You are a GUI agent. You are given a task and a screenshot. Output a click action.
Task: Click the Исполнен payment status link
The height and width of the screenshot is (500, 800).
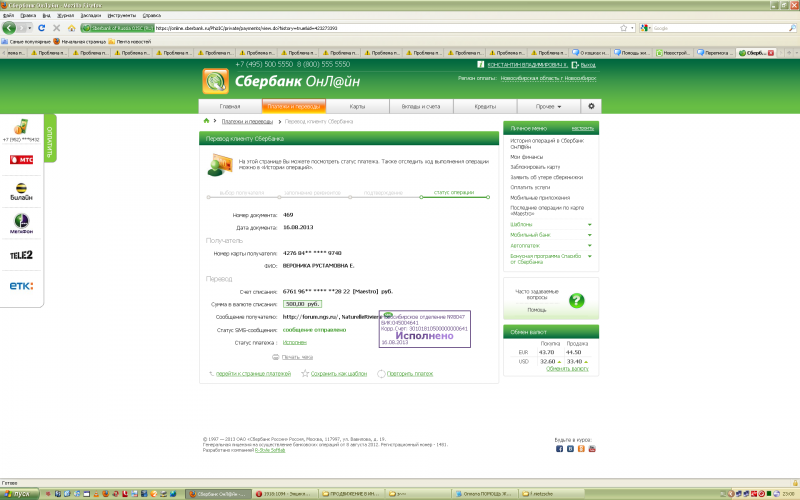coord(294,342)
